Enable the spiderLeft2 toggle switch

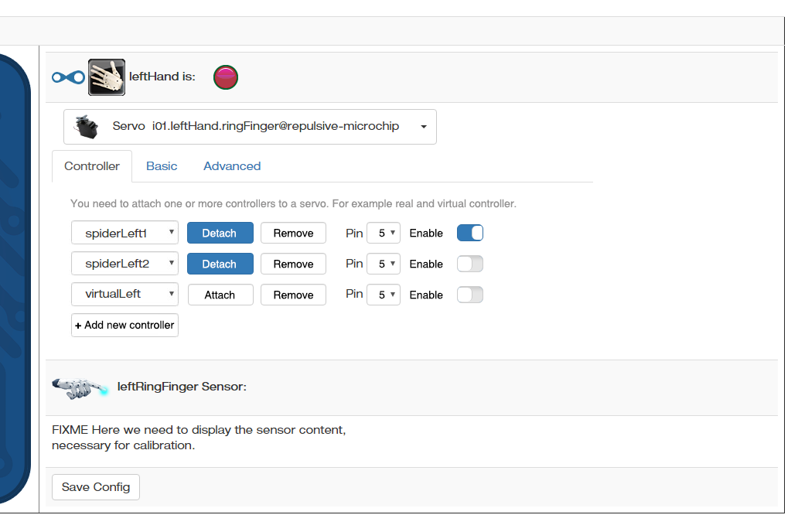(x=469, y=264)
